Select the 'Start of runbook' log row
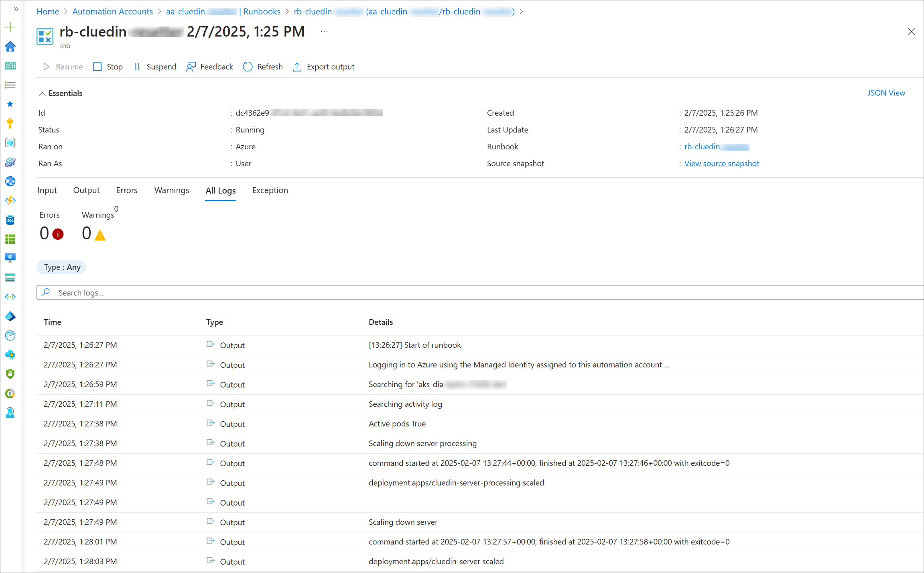This screenshot has width=924, height=573. (x=480, y=345)
